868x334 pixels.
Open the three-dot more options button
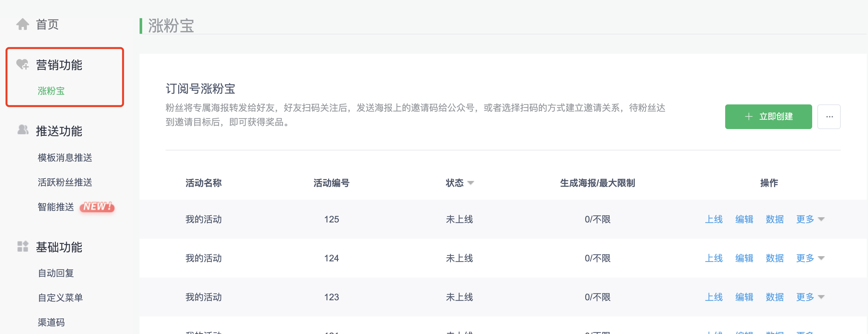coord(829,116)
